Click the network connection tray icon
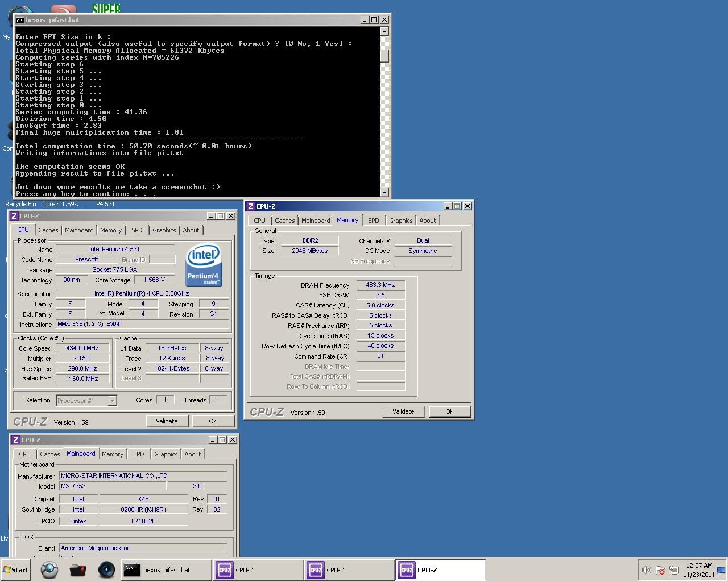 coord(674,570)
